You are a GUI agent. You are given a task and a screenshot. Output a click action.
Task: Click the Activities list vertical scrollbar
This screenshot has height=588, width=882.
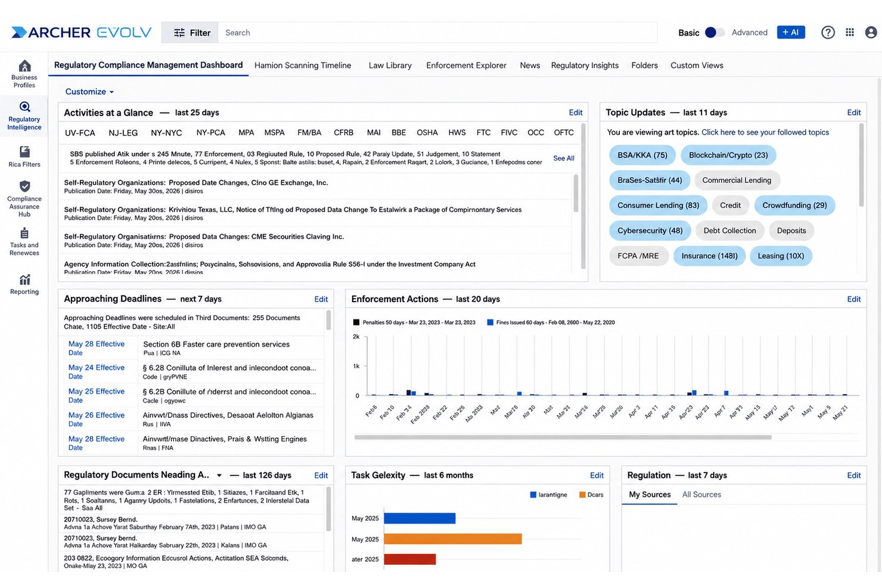(x=576, y=194)
